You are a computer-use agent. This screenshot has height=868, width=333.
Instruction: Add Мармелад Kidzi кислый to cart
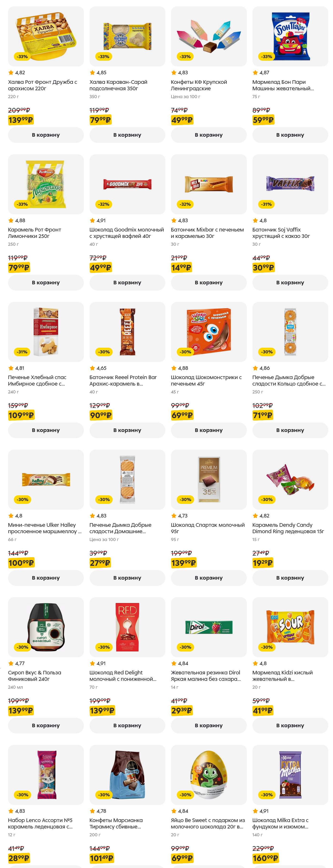290,725
